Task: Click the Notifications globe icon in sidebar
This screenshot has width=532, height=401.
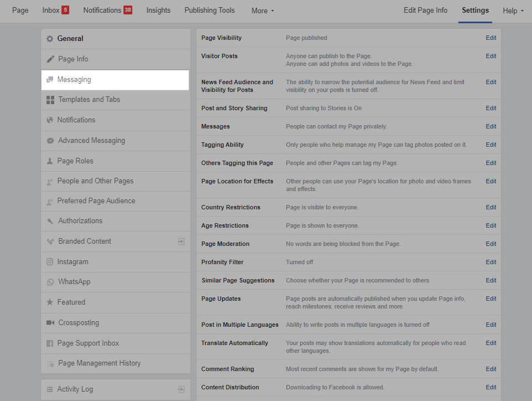Action: coord(50,120)
